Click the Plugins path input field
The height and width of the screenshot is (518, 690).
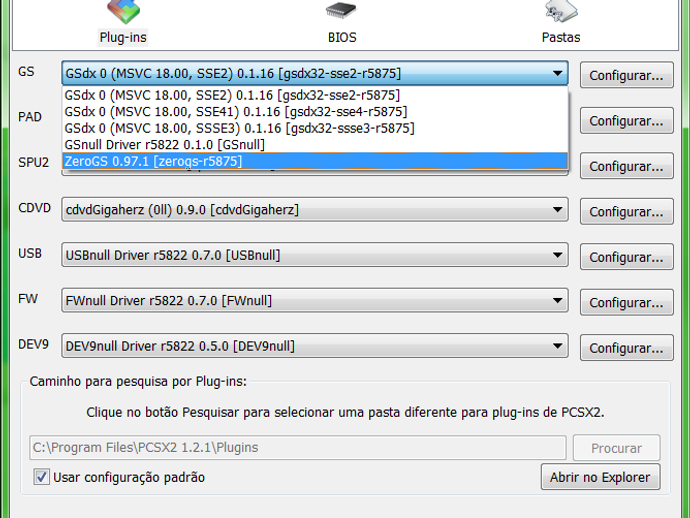298,448
